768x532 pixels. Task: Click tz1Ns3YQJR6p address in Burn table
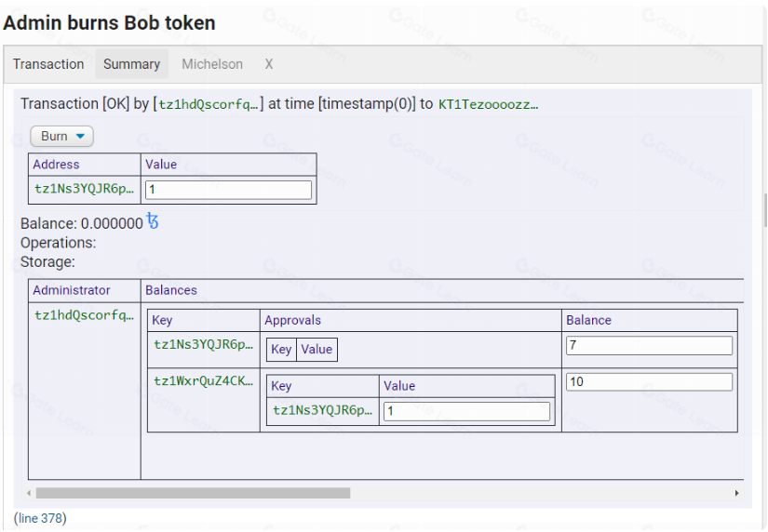[84, 189]
